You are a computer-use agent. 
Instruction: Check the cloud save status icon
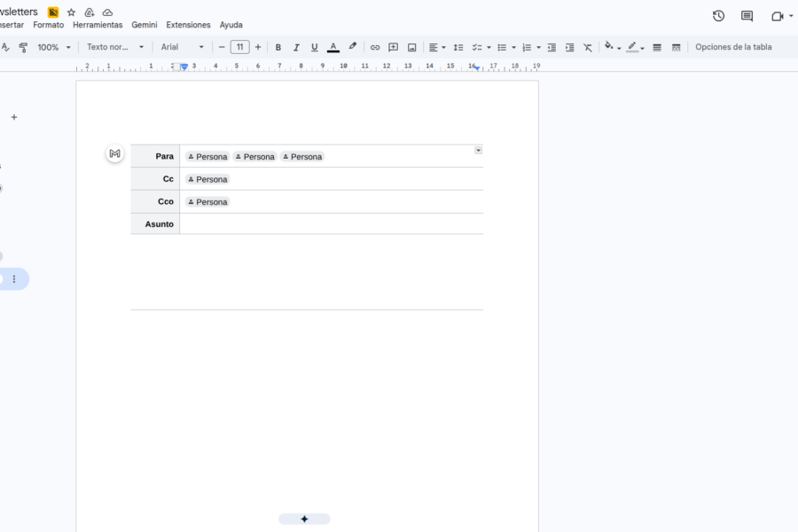[107, 12]
